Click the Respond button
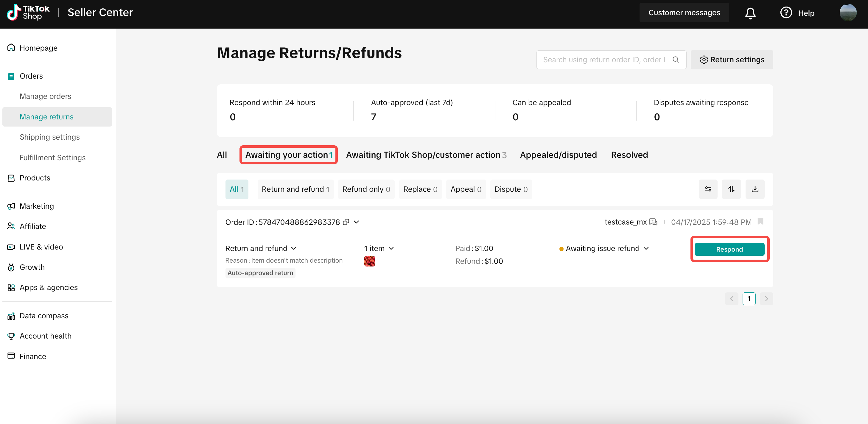The height and width of the screenshot is (424, 868). point(729,249)
